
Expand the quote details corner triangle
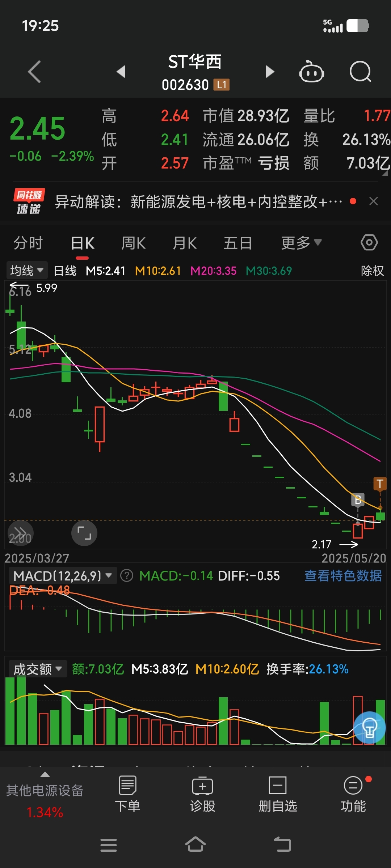pos(385,173)
